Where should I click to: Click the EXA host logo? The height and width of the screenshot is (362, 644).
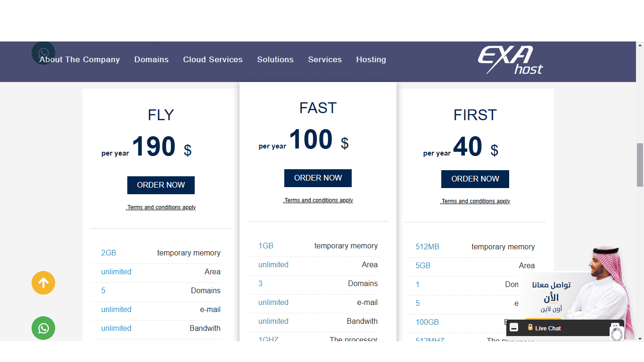click(510, 60)
